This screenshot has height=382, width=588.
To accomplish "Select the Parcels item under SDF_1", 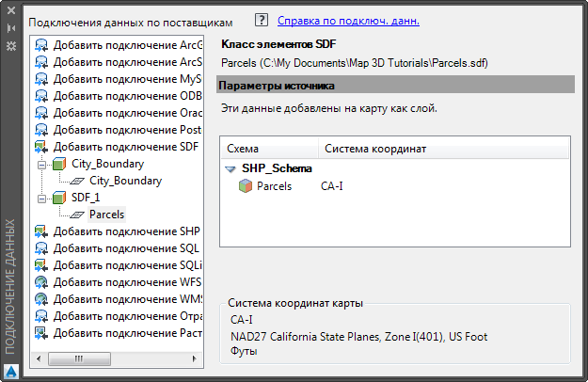I will coord(106,215).
